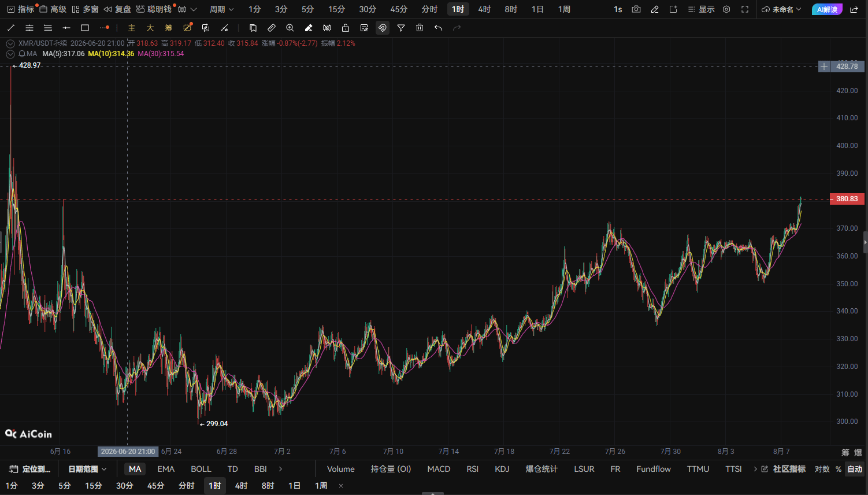Open the AI解读 analysis button
This screenshot has height=495, width=868.
[x=827, y=9]
